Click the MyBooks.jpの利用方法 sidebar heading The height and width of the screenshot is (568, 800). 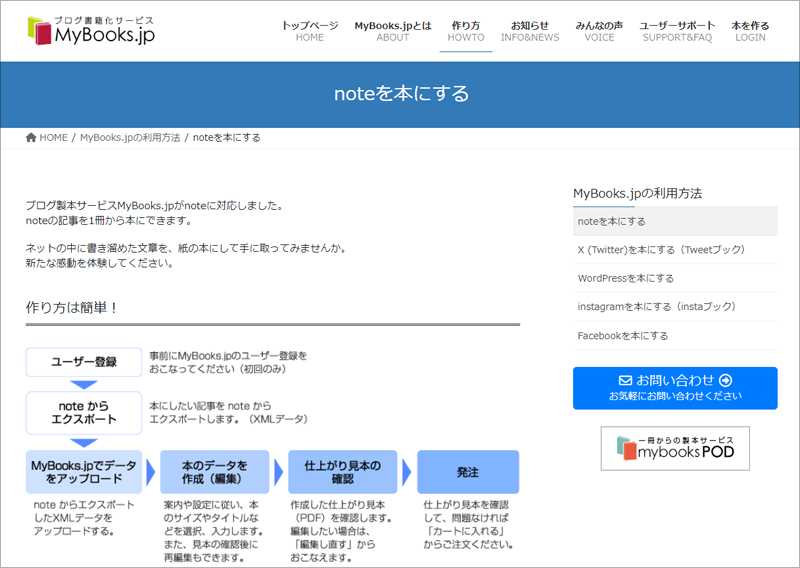tap(637, 193)
